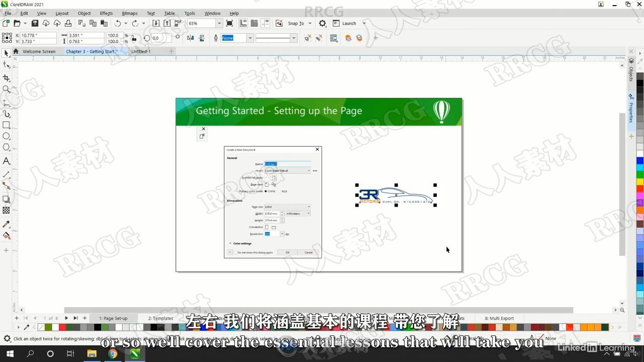The width and height of the screenshot is (644, 362).
Task: Select the Shape tool
Action: coord(6,65)
